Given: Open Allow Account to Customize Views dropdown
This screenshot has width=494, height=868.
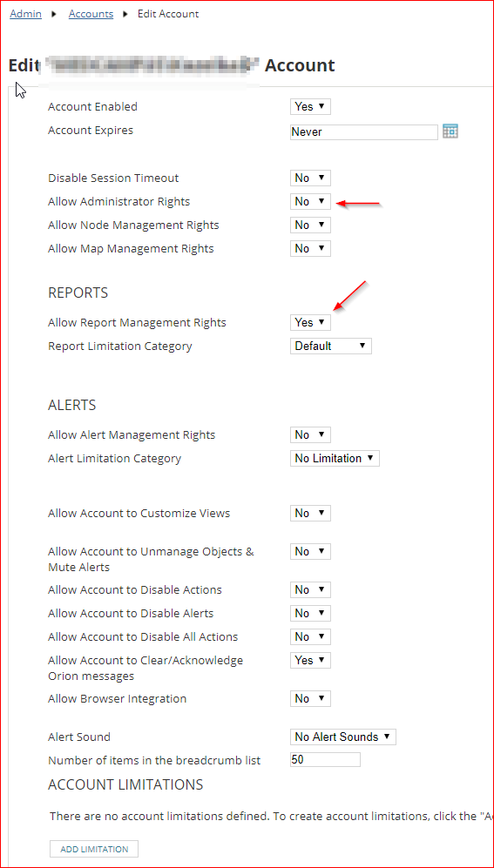Looking at the screenshot, I should coord(310,514).
